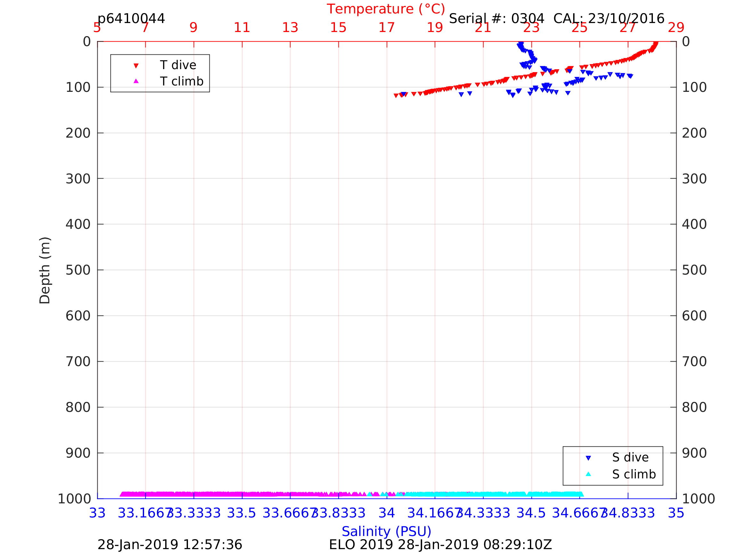This screenshot has width=747, height=560.
Task: Click the ELO 2019 08:29:10Z footer text
Action: tap(440, 545)
